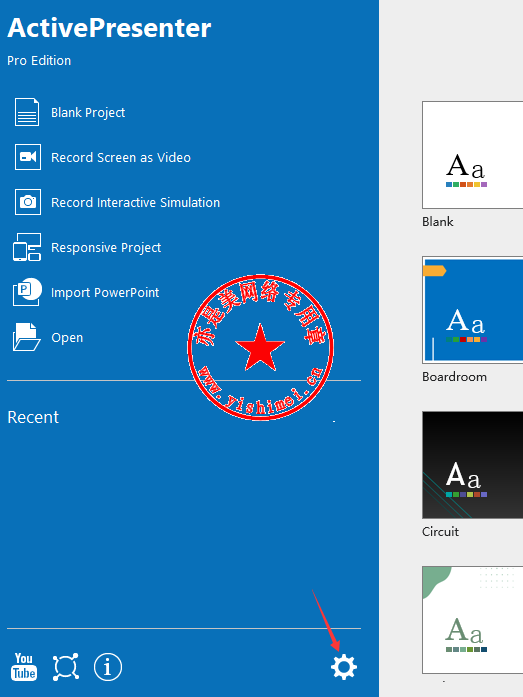523x697 pixels.
Task: Click the Record Interactive Simulation camera icon
Action: (x=28, y=202)
